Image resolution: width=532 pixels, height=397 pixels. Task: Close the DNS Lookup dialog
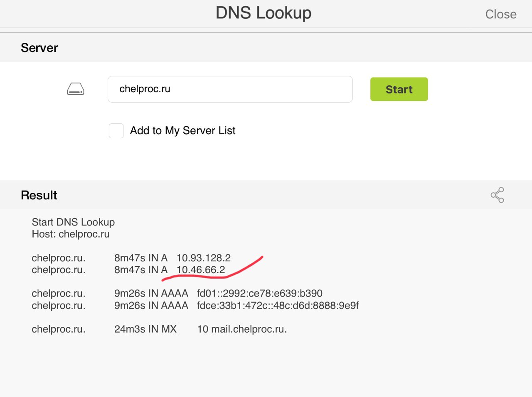(x=501, y=14)
